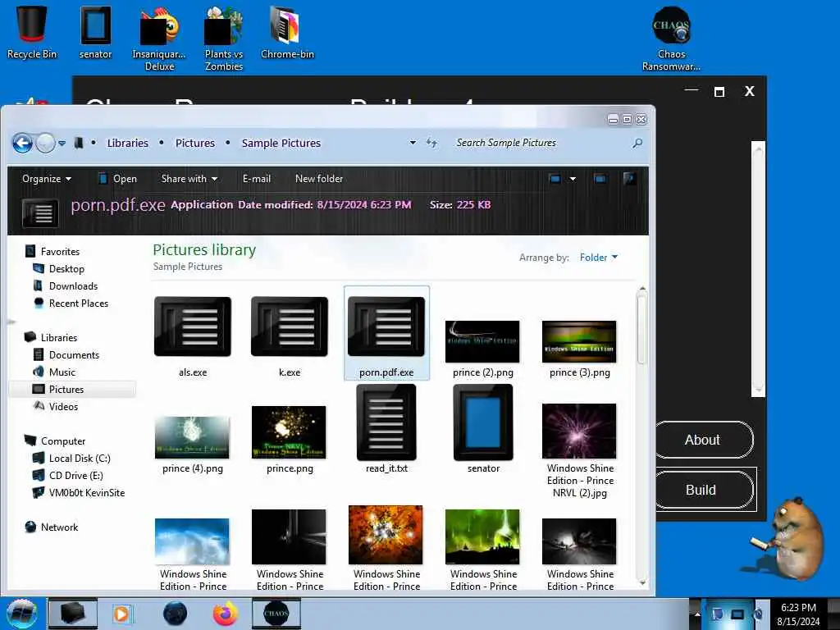The image size is (840, 630).
Task: Launch Insaniquarium Deluxe from the desktop
Action: (x=159, y=39)
